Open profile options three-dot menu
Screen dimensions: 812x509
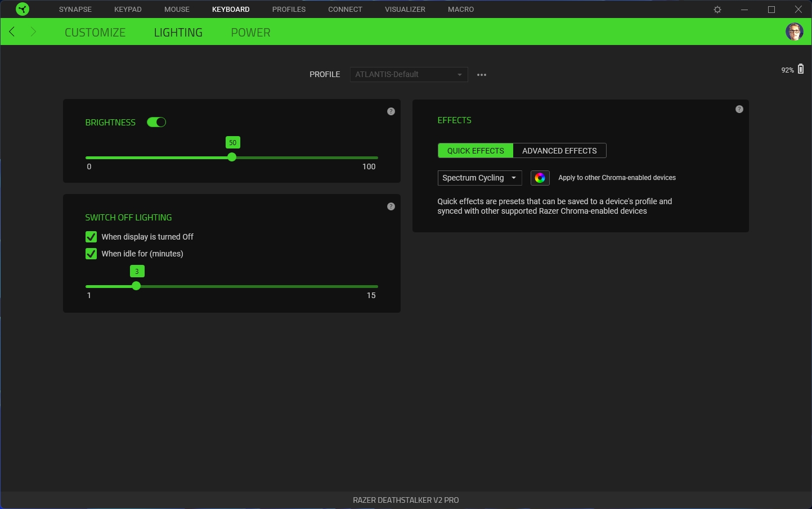click(482, 75)
